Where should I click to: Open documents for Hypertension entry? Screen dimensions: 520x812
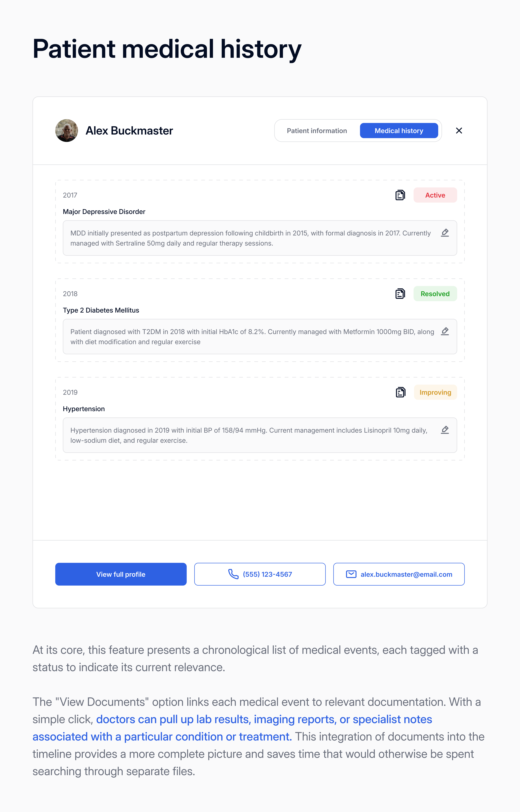400,392
